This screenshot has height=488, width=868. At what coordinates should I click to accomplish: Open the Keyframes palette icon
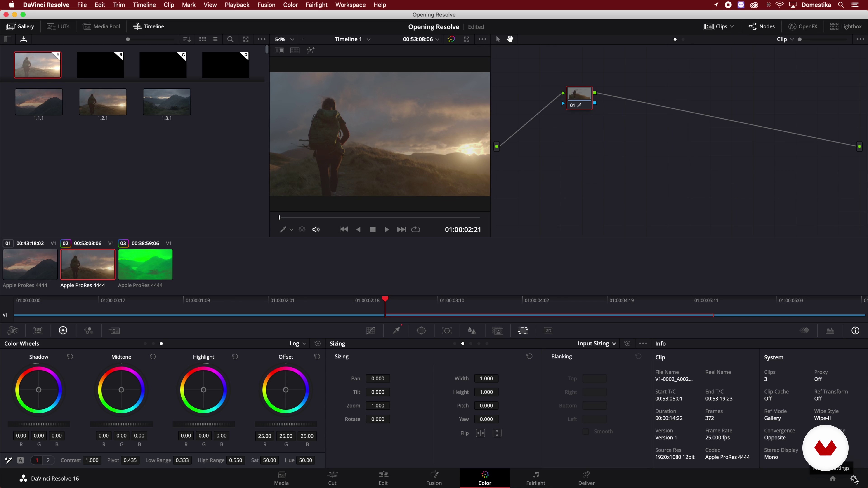coord(805,331)
